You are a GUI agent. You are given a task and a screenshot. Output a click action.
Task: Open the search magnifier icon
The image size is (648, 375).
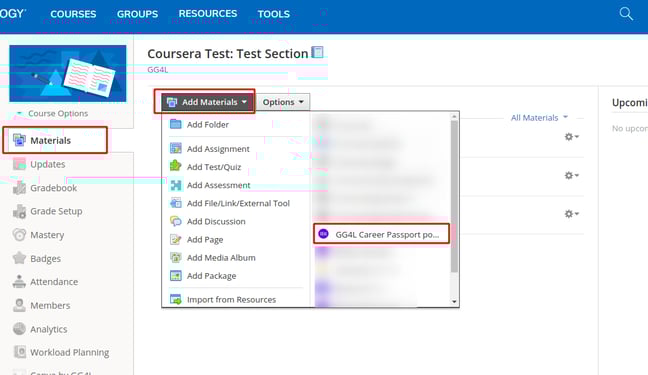coord(626,14)
